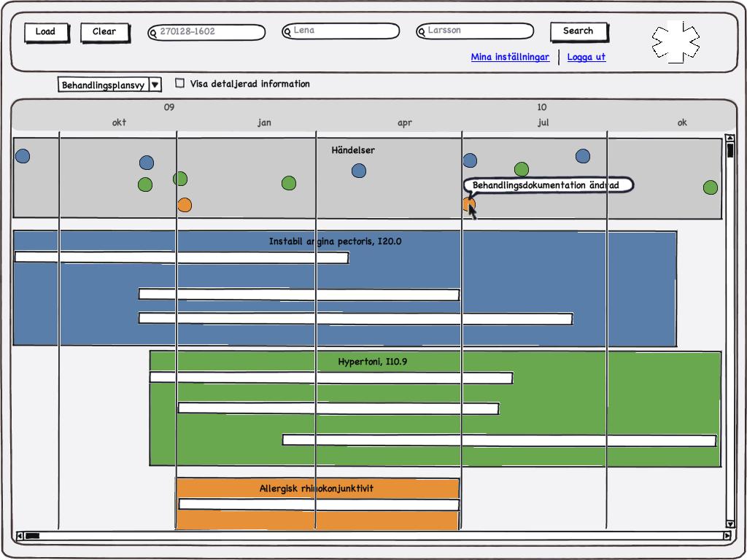Image resolution: width=747 pixels, height=560 pixels.
Task: Click the medical star logo icon
Action: click(x=676, y=42)
